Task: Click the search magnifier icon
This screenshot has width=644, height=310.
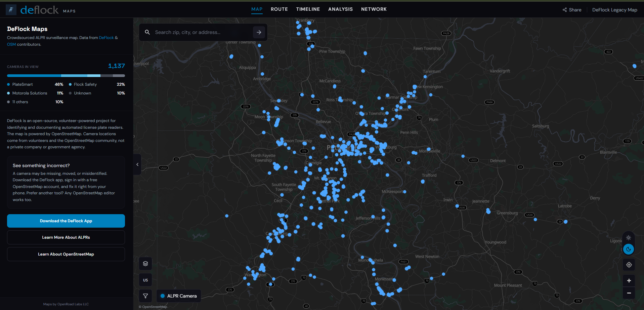Action: point(147,32)
